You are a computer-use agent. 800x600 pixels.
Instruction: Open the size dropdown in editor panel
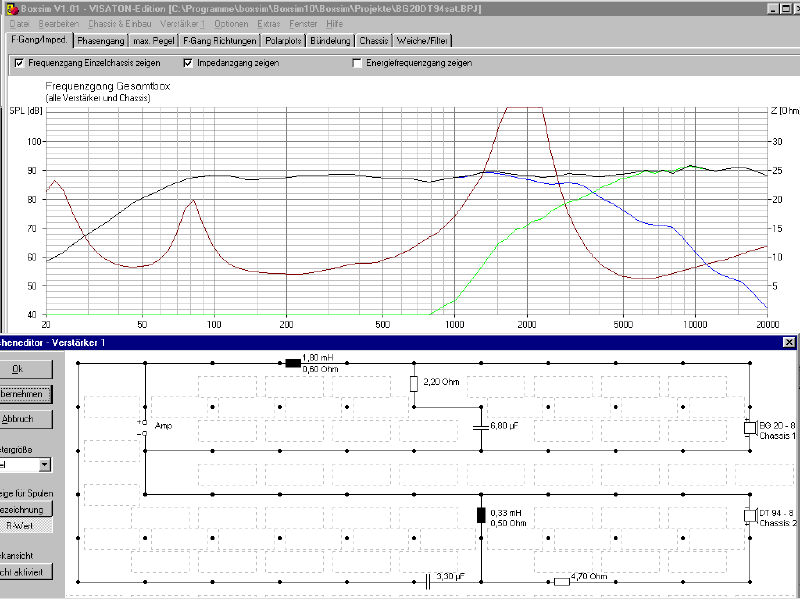pos(44,465)
